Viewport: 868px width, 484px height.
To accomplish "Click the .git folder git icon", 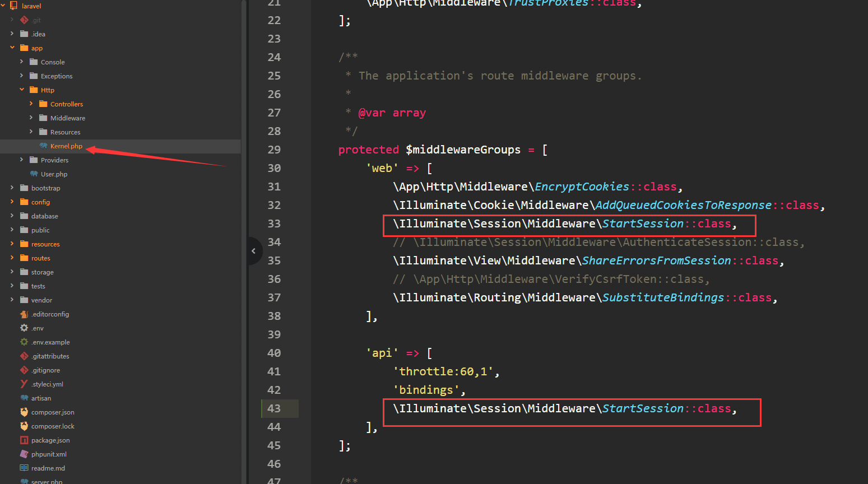I will pos(24,20).
